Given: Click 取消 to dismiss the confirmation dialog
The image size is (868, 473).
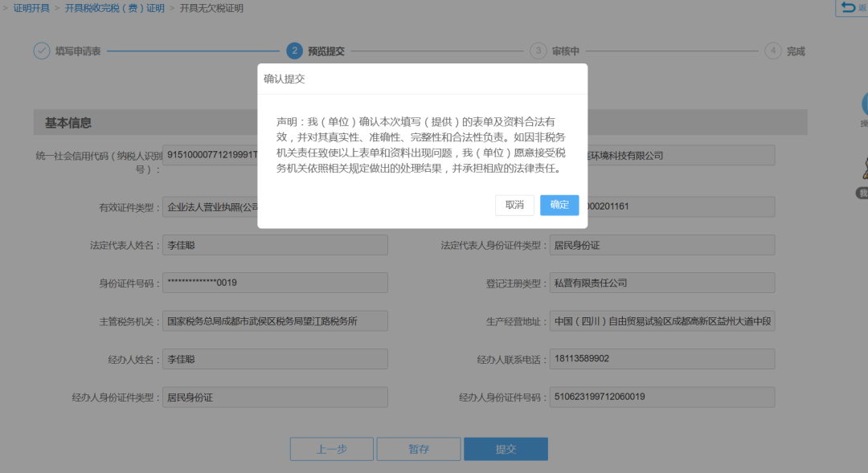Looking at the screenshot, I should [x=514, y=206].
